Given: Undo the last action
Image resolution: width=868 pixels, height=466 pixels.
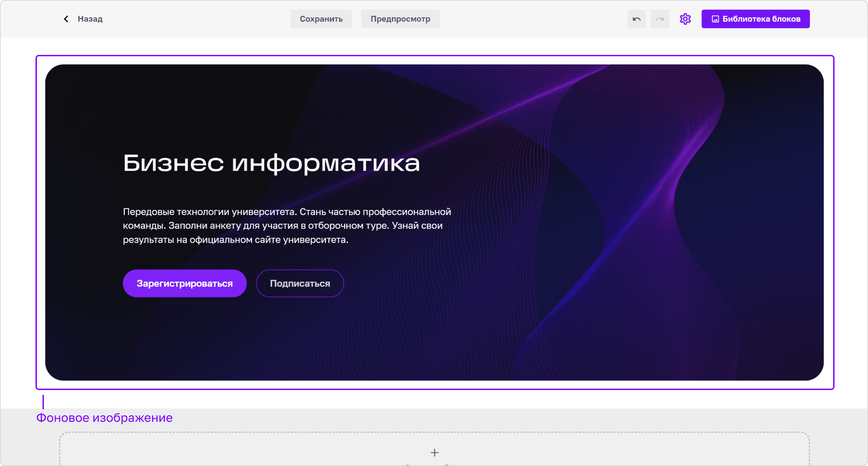Looking at the screenshot, I should [637, 19].
